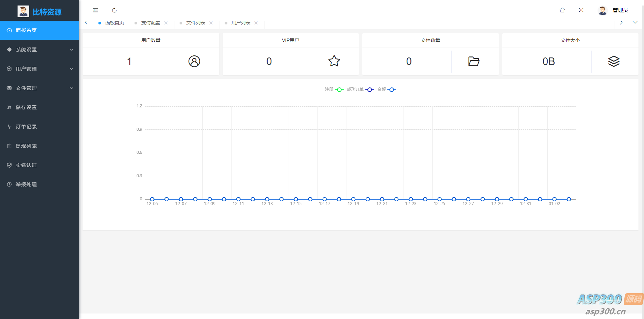Viewport: 644px width, 319px height.
Task: Close the 支付配置 tab
Action: pyautogui.click(x=166, y=23)
